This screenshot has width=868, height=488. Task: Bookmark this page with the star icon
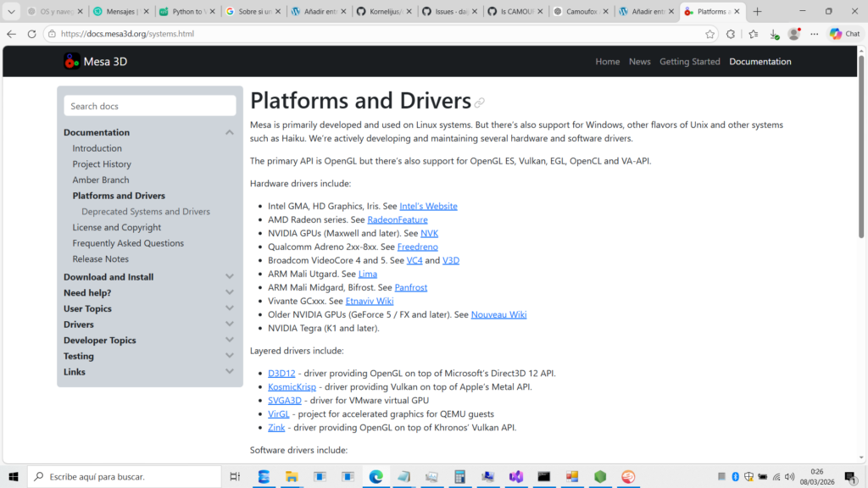tap(709, 34)
